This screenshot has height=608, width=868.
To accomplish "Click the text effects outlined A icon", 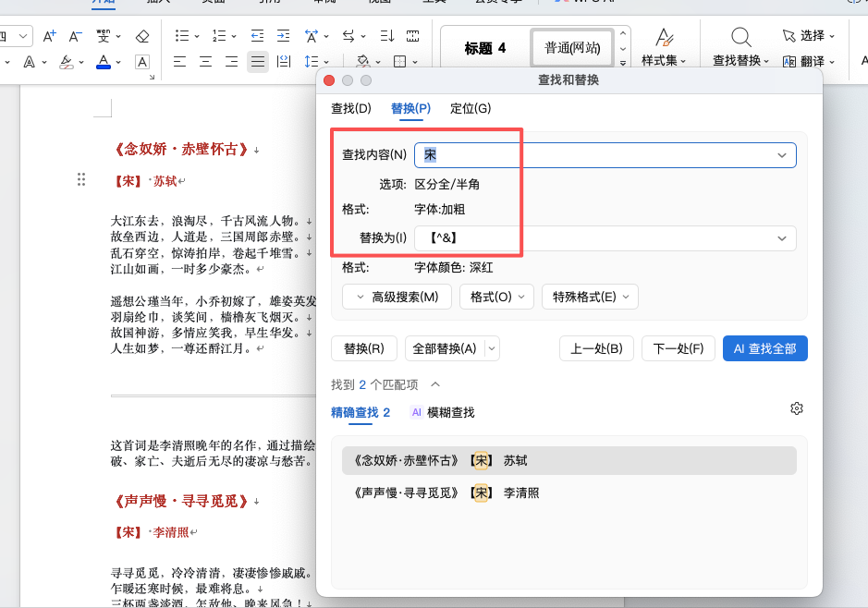I will pos(30,62).
